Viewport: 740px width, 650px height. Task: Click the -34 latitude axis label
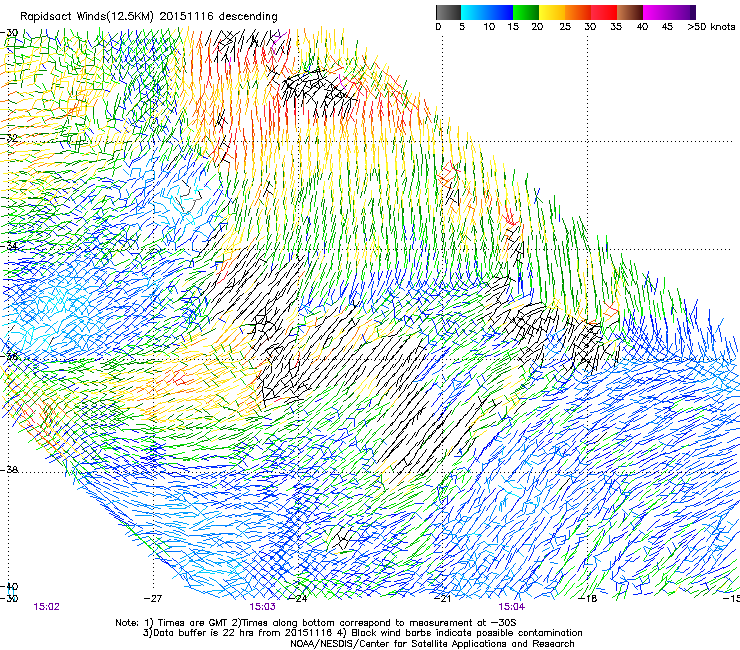(9, 246)
